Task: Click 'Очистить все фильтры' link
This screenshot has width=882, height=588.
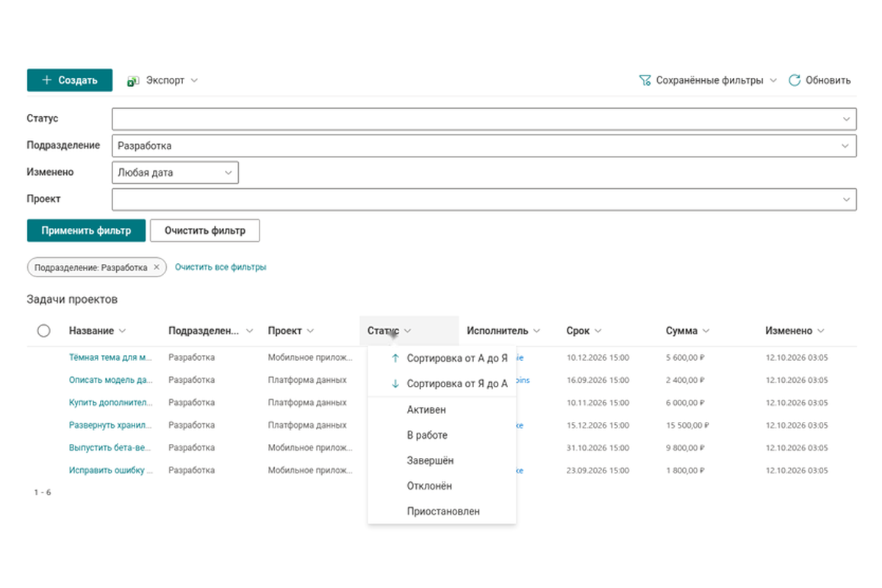Action: (x=220, y=268)
